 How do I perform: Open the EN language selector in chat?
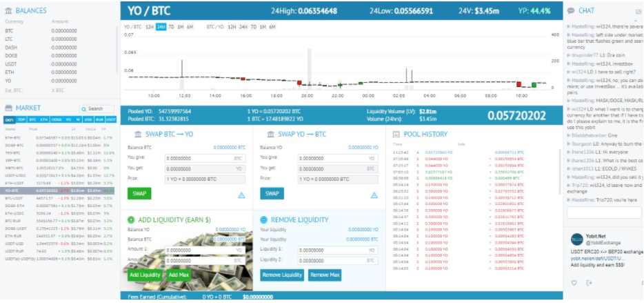coord(638,12)
